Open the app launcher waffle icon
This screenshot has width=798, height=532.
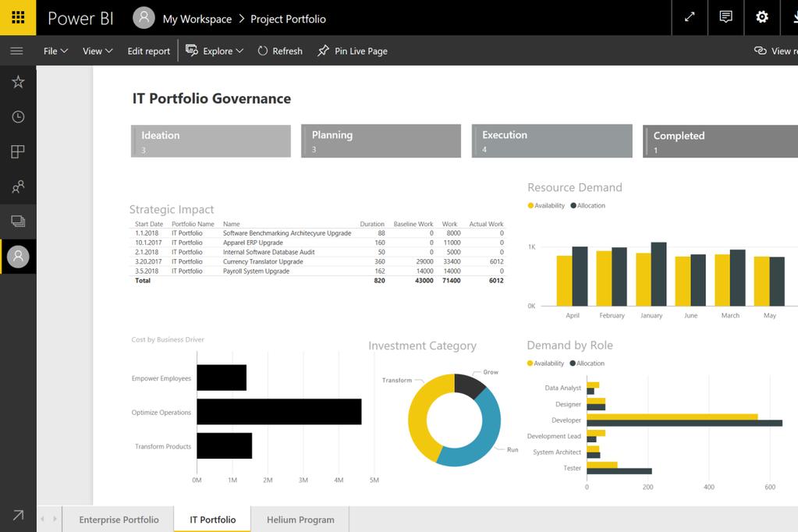[x=18, y=18]
